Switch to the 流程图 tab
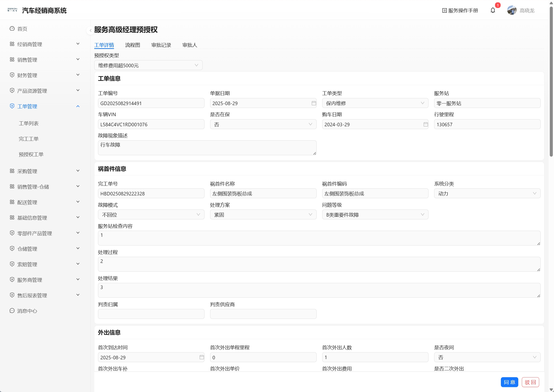The image size is (554, 392). (133, 45)
